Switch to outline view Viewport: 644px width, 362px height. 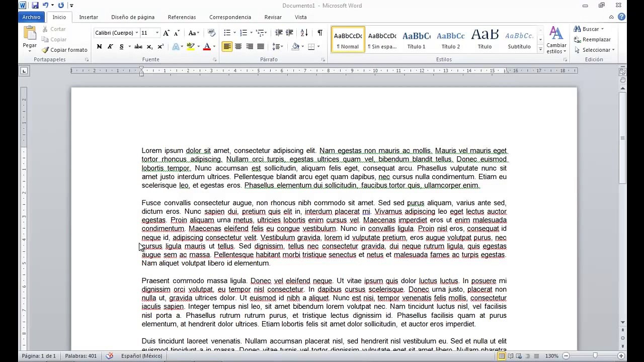click(527, 356)
